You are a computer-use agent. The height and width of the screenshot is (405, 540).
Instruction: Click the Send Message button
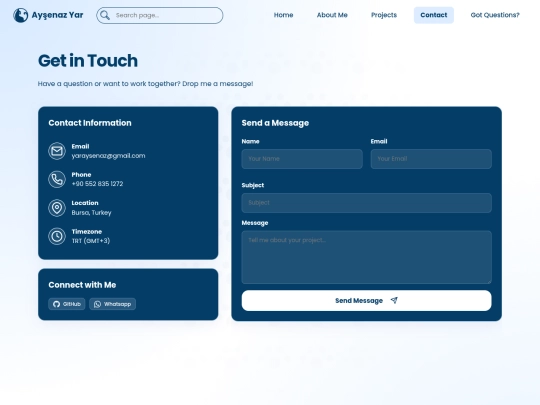click(x=366, y=301)
